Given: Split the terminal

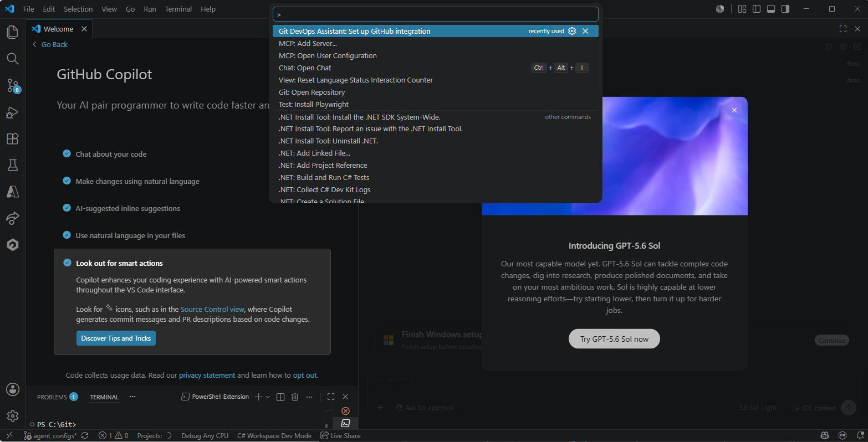Looking at the screenshot, I should coord(280,397).
